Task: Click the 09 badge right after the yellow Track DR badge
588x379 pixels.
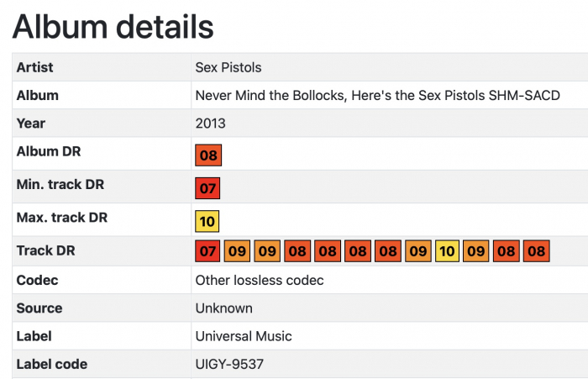Action: pos(477,250)
